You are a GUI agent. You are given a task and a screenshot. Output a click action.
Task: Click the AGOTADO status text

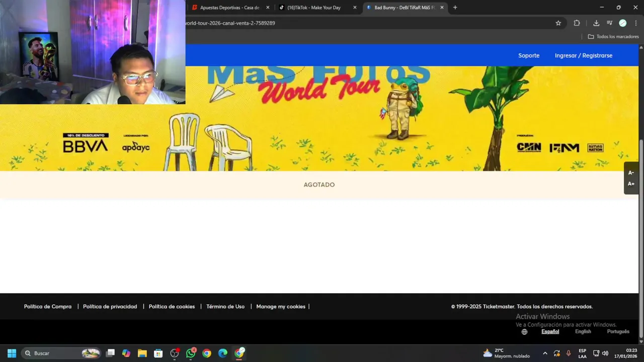pyautogui.click(x=319, y=185)
